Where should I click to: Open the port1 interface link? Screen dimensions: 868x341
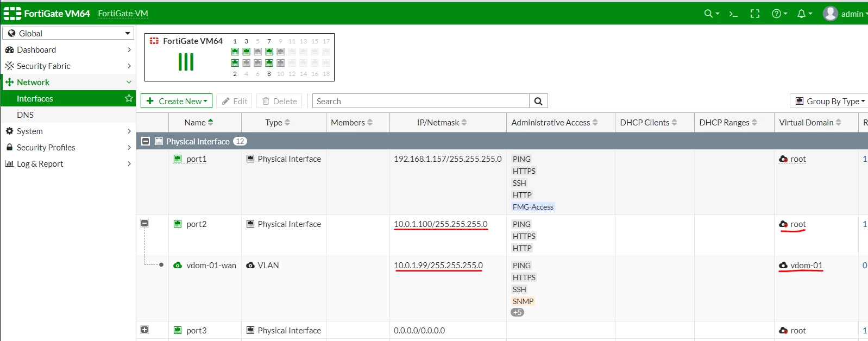[x=196, y=159]
